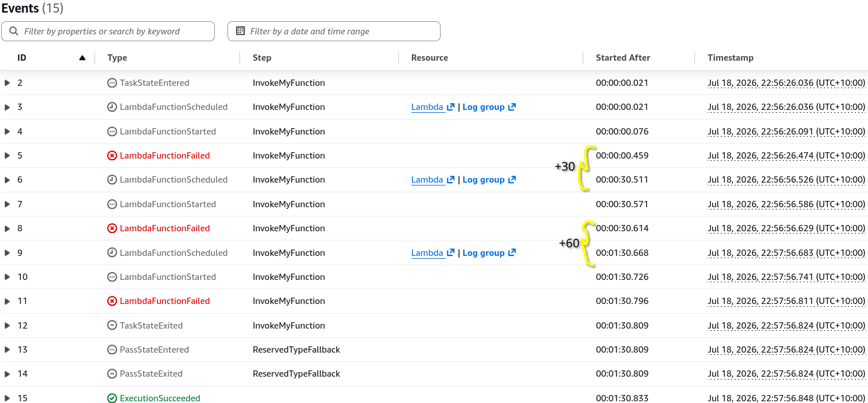Click external link icon next to Lambda in event 3
The height and width of the screenshot is (403, 868).
[x=451, y=107]
